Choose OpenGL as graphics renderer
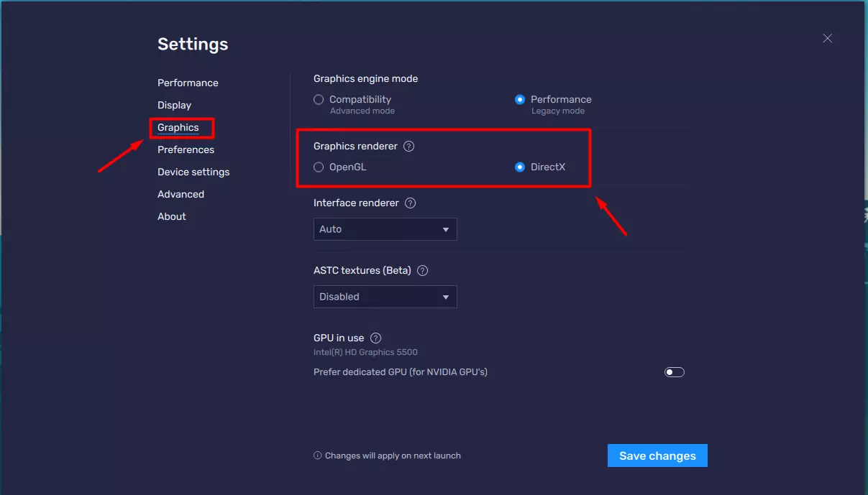Screen dimensions: 868x495 pos(319,167)
